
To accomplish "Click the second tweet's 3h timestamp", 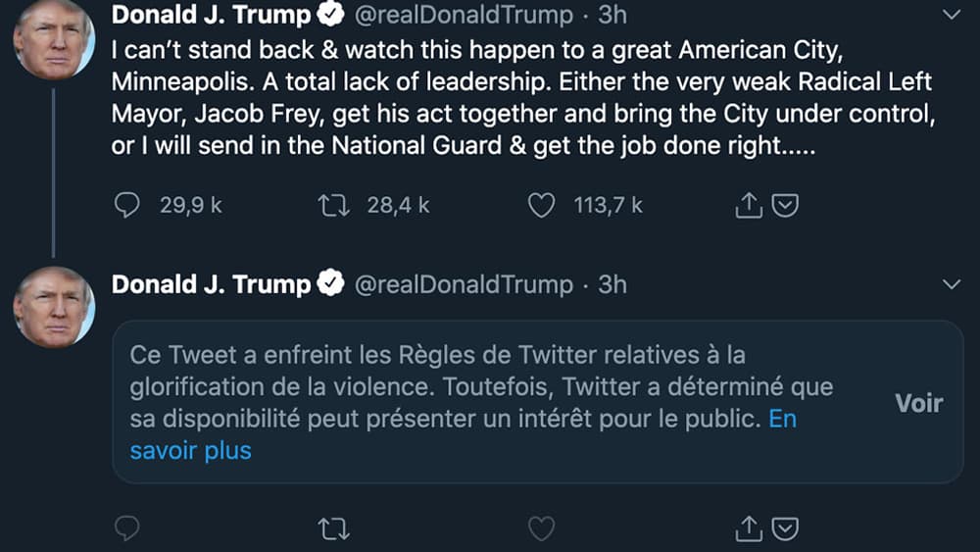I will pyautogui.click(x=612, y=284).
